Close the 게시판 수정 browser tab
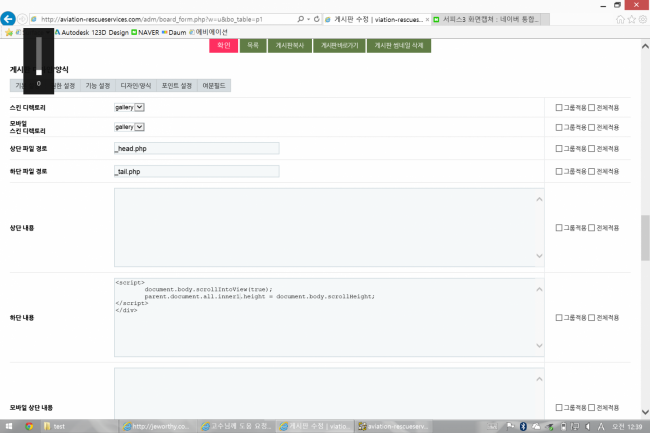The width and height of the screenshot is (650, 433). click(x=427, y=19)
